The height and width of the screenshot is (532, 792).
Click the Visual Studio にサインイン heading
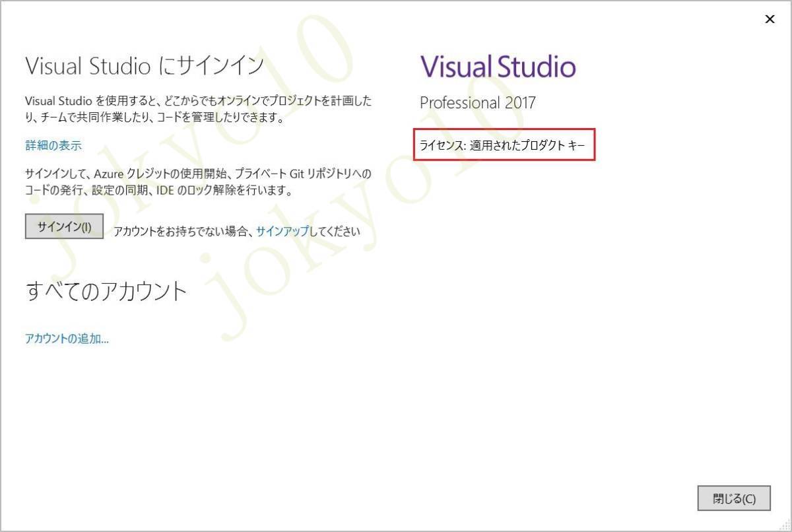145,66
